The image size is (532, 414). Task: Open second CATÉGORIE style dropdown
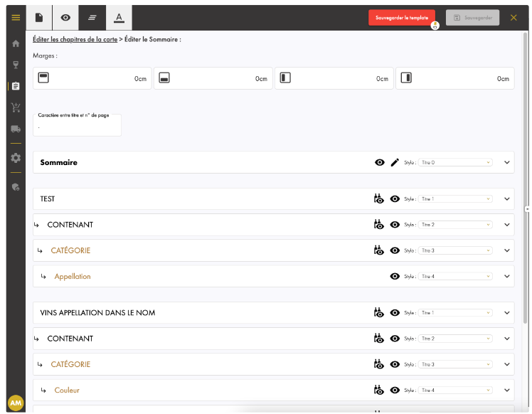tap(455, 364)
